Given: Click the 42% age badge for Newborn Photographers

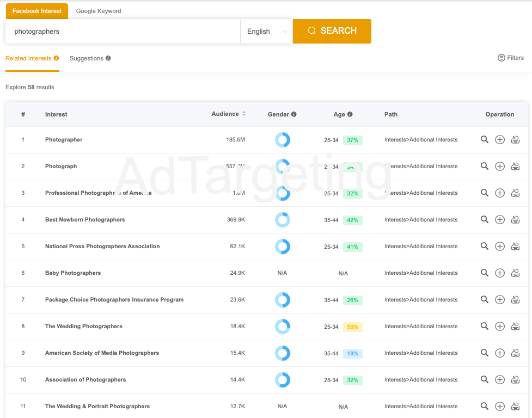Looking at the screenshot, I should coord(352,220).
